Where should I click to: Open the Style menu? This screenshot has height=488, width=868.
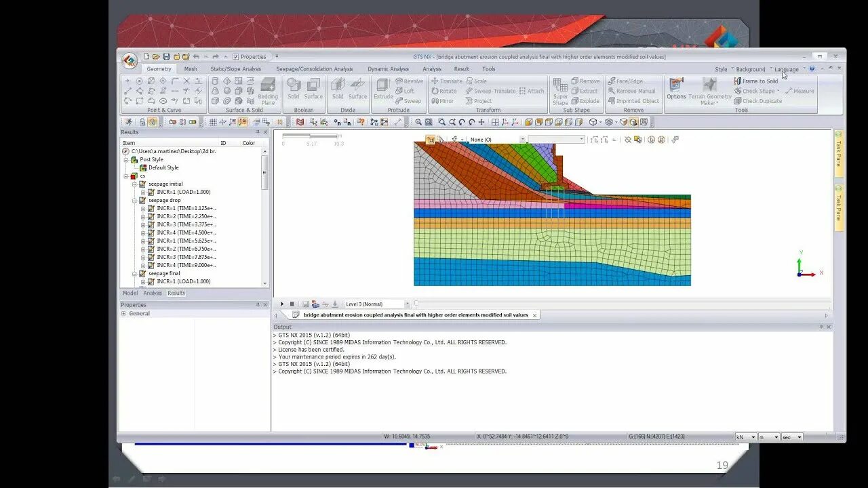(721, 69)
